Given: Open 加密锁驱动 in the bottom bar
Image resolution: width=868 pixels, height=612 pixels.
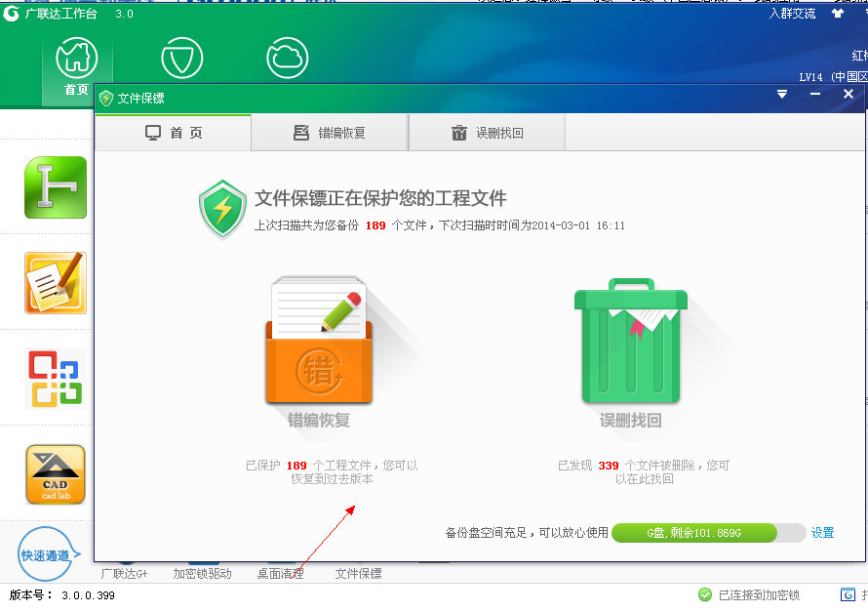Looking at the screenshot, I should point(202,573).
